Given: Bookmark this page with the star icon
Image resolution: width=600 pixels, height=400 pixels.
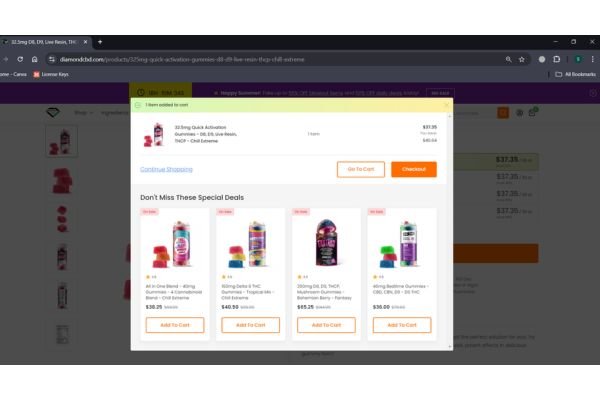Looking at the screenshot, I should tap(522, 59).
